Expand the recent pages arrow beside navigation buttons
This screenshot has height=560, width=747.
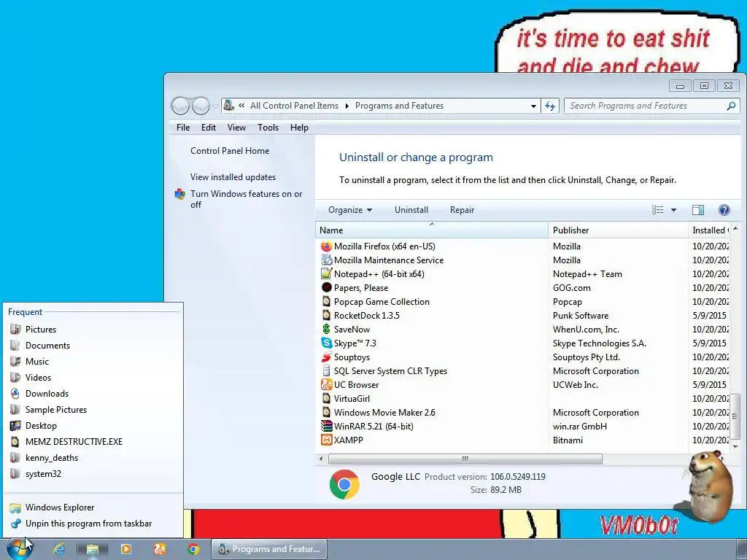tap(215, 106)
